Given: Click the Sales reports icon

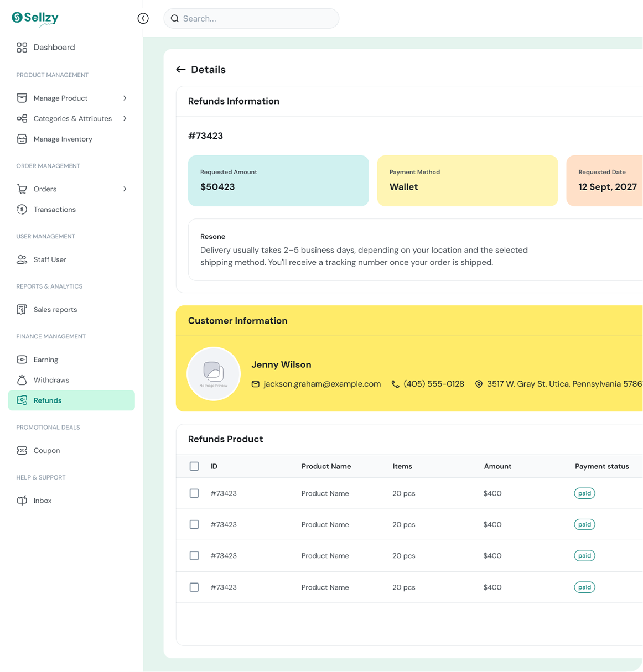Looking at the screenshot, I should [x=22, y=310].
